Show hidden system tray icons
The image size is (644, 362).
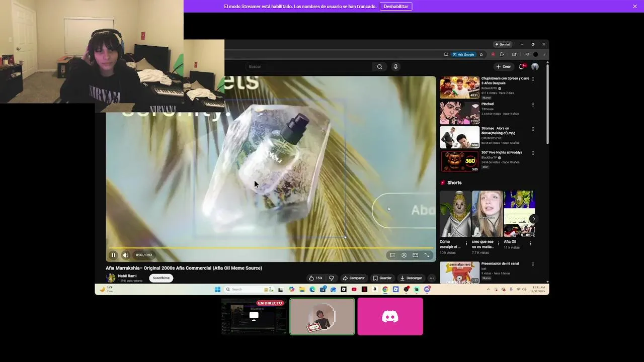pyautogui.click(x=488, y=290)
